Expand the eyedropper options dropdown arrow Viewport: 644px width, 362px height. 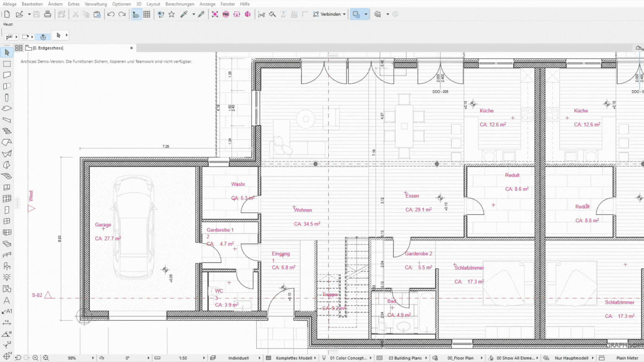[x=193, y=14]
